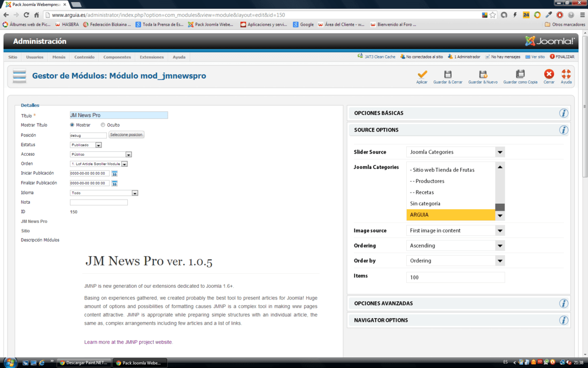Select the Mostrar radio button
Image resolution: width=588 pixels, height=368 pixels.
point(72,125)
